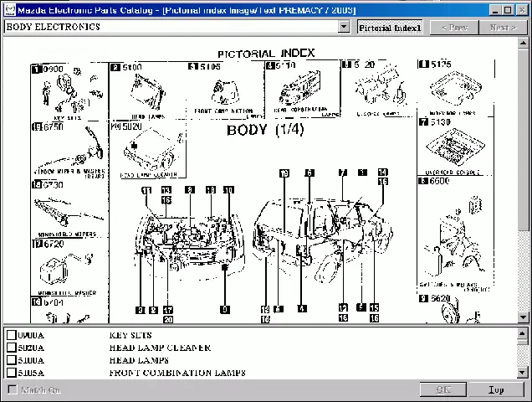Select the 6600 switches and relays thumbnail
The width and height of the screenshot is (532, 402).
pyautogui.click(x=455, y=234)
